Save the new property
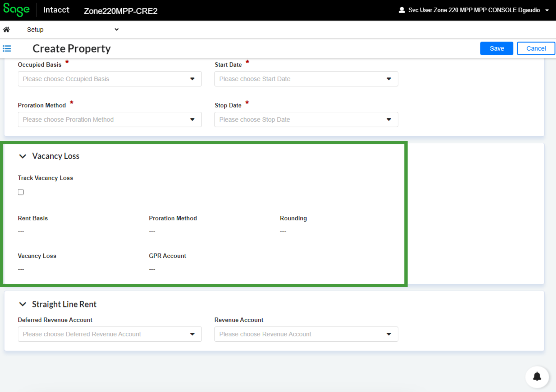This screenshot has width=556, height=392. (x=497, y=48)
